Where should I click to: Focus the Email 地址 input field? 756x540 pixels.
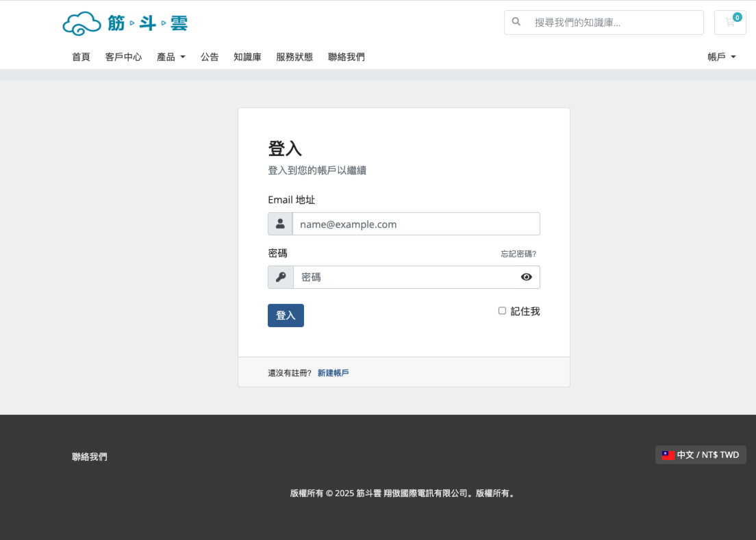[416, 224]
